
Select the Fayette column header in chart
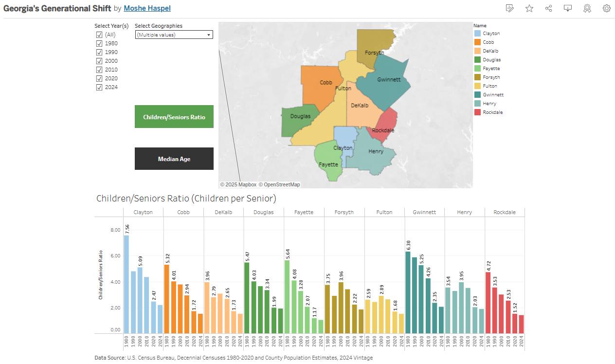[304, 212]
